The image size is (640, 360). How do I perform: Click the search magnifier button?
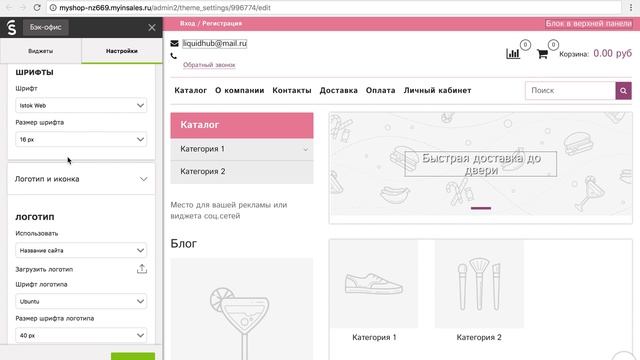click(623, 91)
